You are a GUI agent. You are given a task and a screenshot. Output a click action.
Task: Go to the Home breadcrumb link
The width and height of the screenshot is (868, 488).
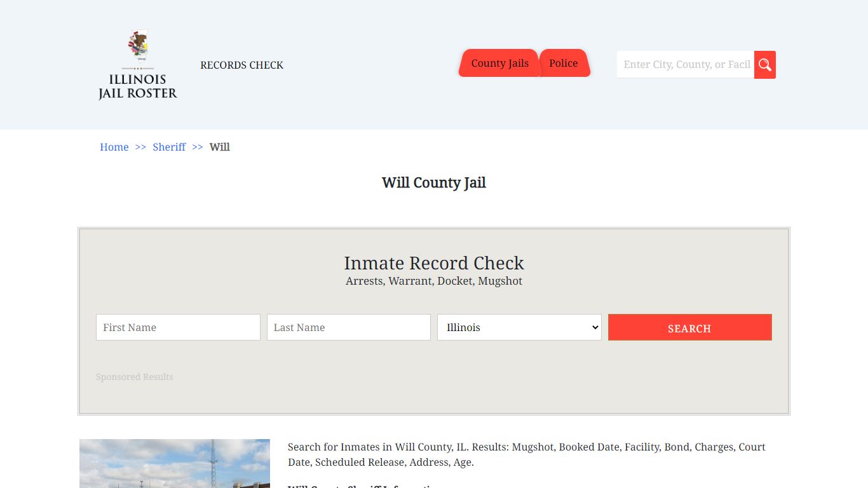(114, 147)
